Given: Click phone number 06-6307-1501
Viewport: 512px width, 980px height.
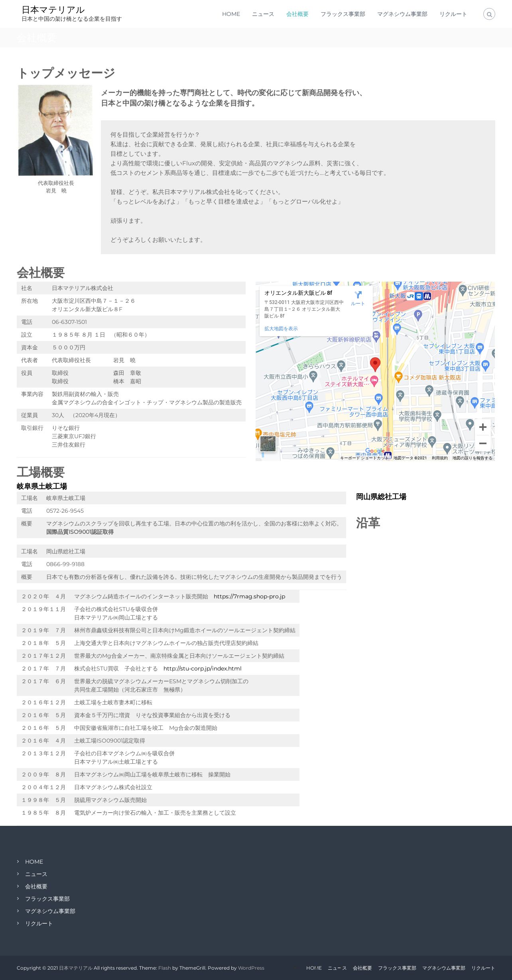Looking at the screenshot, I should [69, 322].
